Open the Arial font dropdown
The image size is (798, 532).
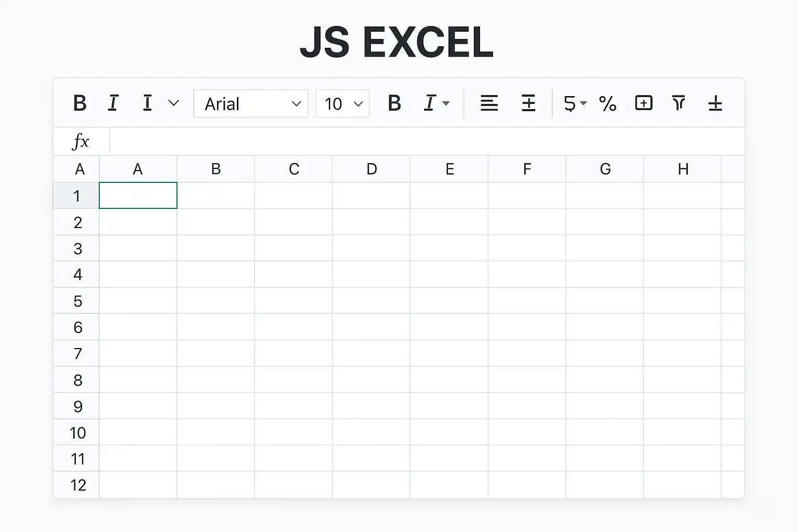tap(251, 103)
